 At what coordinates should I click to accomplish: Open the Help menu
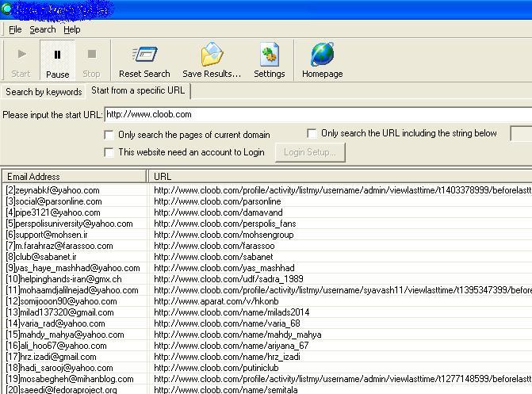point(72,29)
